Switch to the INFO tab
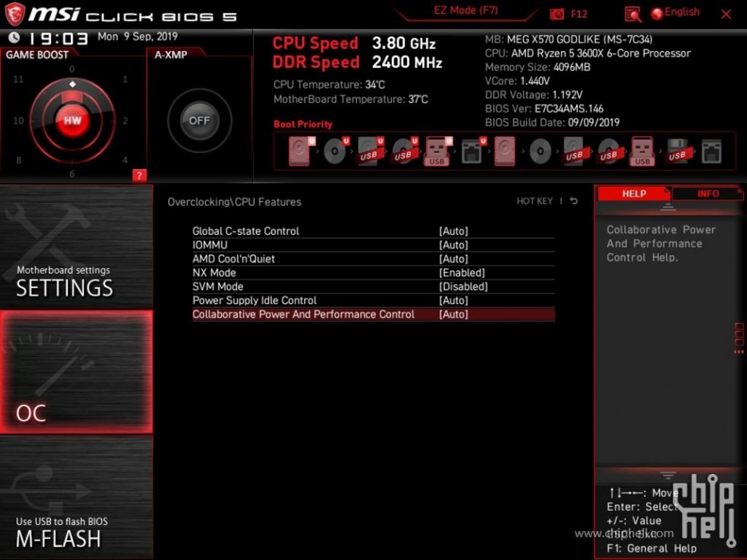Image resolution: width=747 pixels, height=560 pixels. 707,193
